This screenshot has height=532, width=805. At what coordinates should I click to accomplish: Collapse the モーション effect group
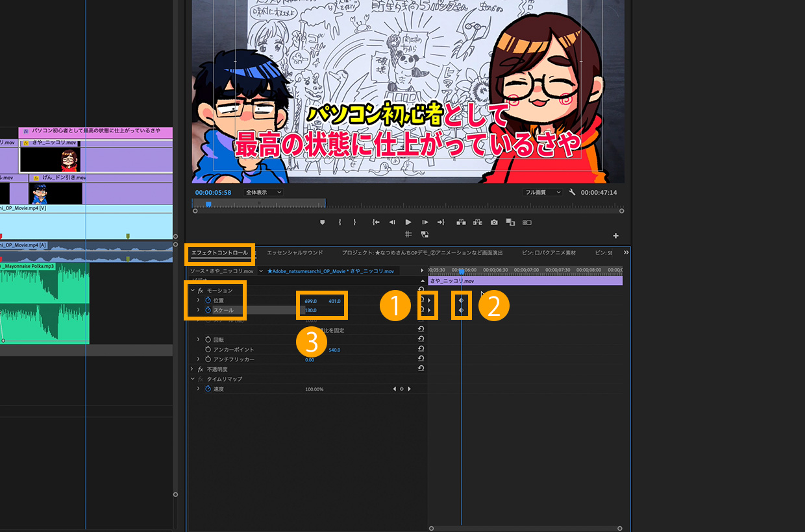pyautogui.click(x=192, y=291)
